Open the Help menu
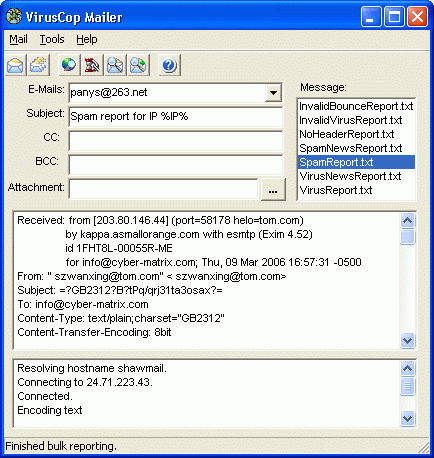 87,39
